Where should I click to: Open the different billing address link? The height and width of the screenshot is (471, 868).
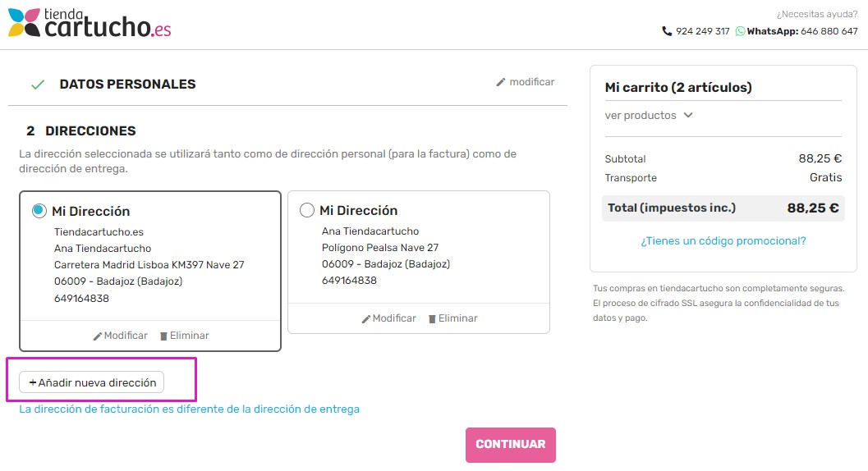coord(190,409)
